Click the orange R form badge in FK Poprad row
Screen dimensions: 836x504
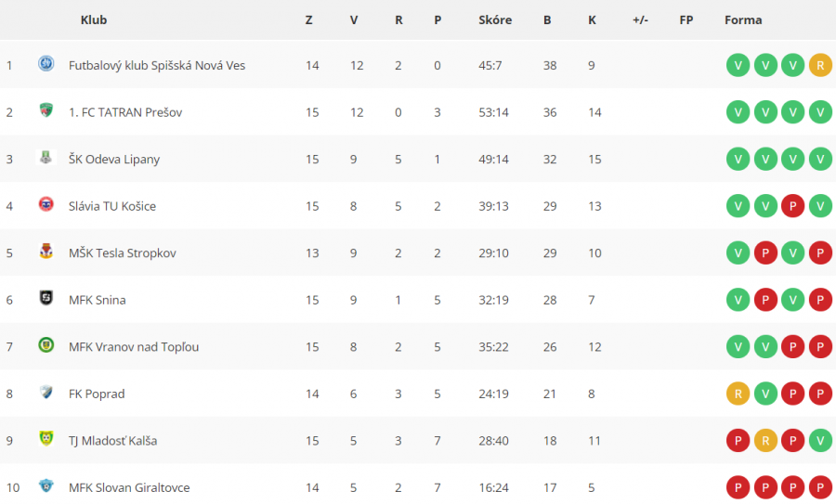(x=738, y=394)
